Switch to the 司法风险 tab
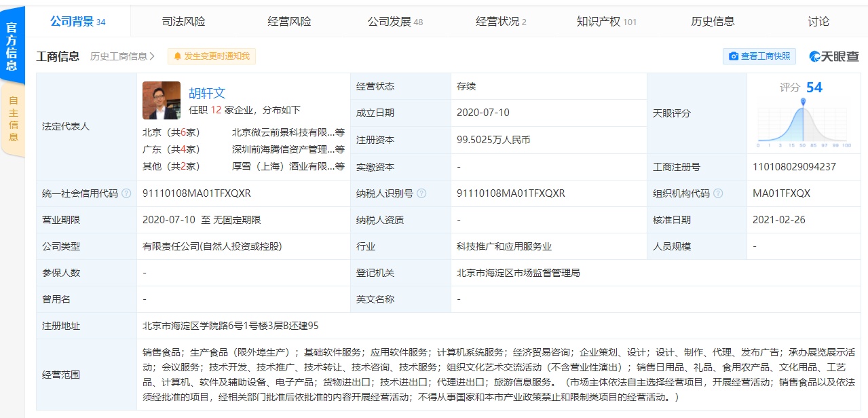The image size is (868, 418). tap(183, 22)
